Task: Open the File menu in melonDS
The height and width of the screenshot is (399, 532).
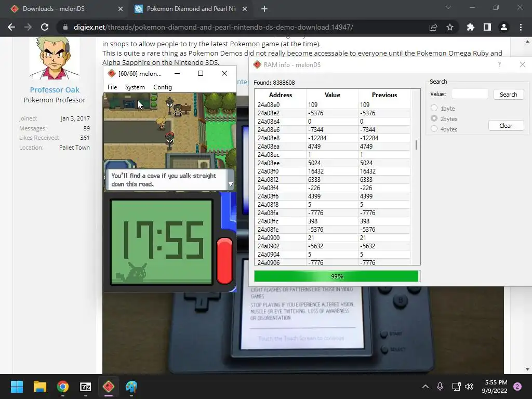Action: pyautogui.click(x=112, y=87)
